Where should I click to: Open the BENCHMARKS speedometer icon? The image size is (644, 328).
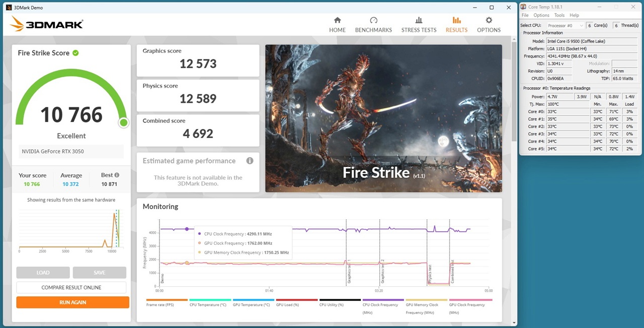(x=373, y=21)
